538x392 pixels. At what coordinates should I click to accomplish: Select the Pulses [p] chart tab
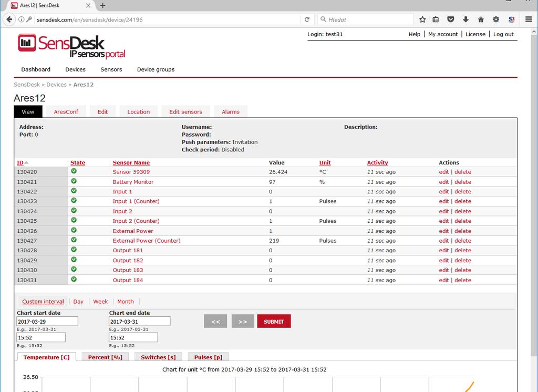point(208,357)
